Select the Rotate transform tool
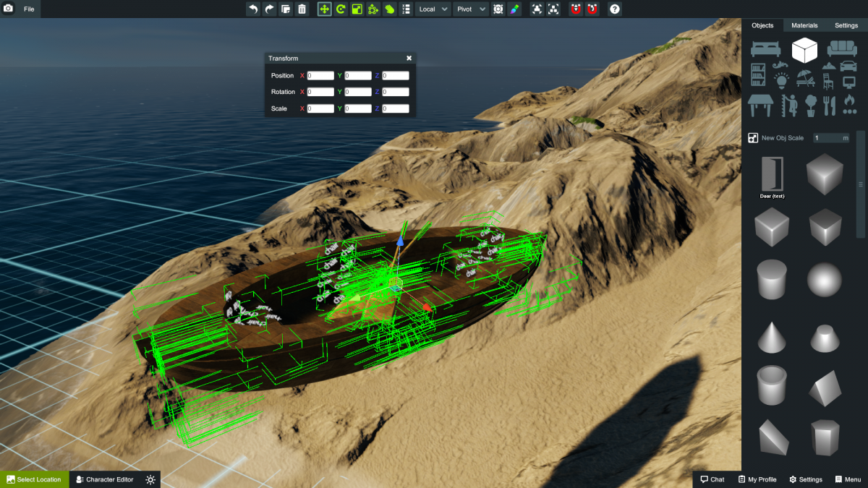Screen dimensions: 868x488 (341, 9)
